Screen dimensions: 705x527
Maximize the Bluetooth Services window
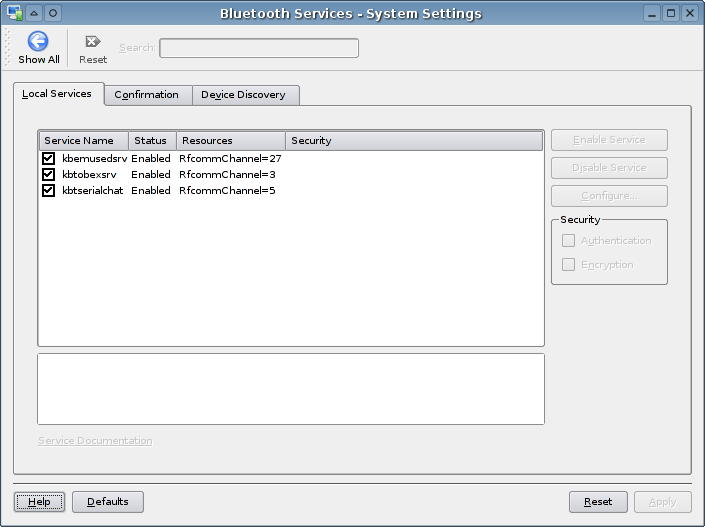click(671, 13)
